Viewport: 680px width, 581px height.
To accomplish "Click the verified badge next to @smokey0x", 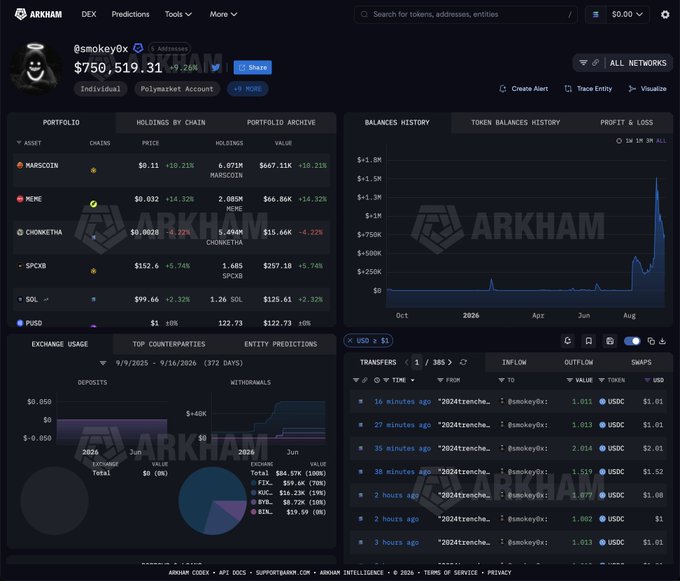I will pos(138,48).
